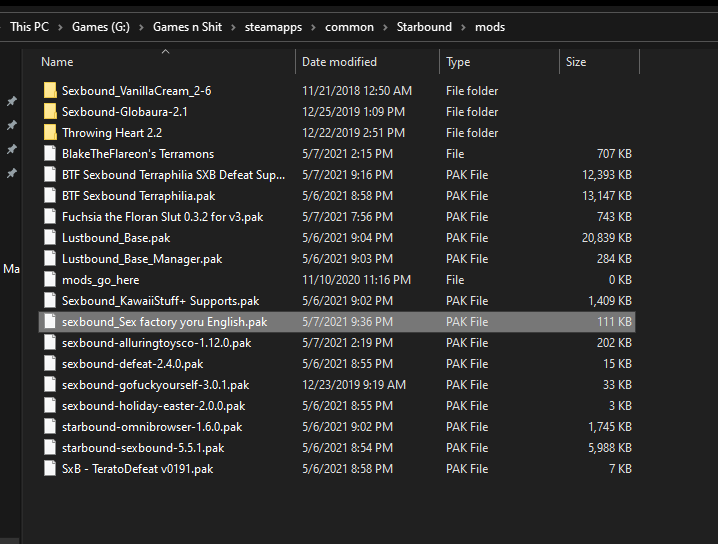Expand breadcrumb chevron after Starbound
The width and height of the screenshot is (718, 544).
click(x=463, y=27)
